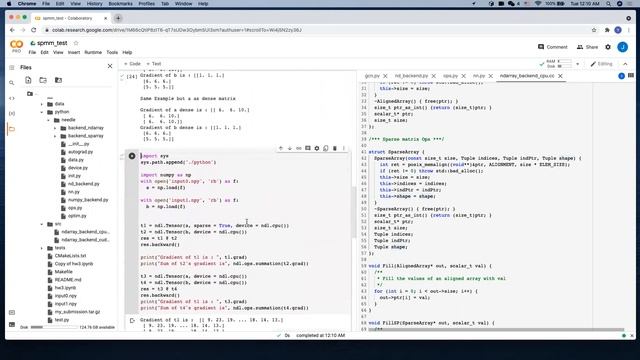Open the RAM/Disk runtime dropdown arrow
The height and width of the screenshot is (360, 640).
(x=577, y=64)
